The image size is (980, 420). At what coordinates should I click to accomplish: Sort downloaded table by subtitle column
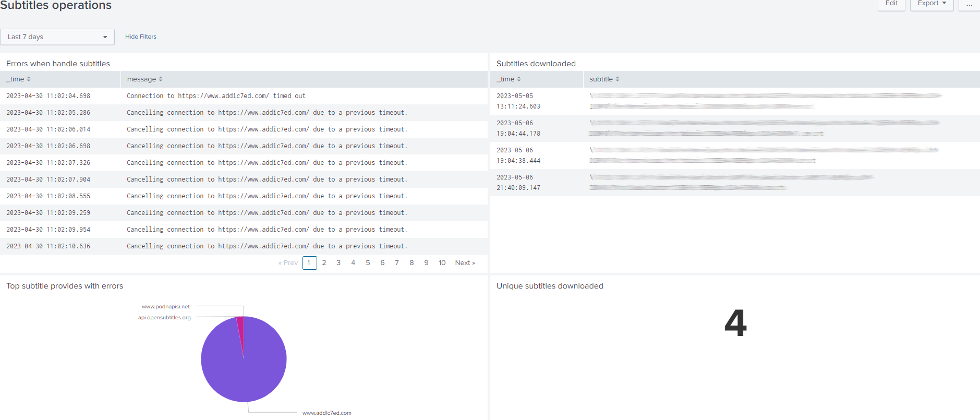604,79
